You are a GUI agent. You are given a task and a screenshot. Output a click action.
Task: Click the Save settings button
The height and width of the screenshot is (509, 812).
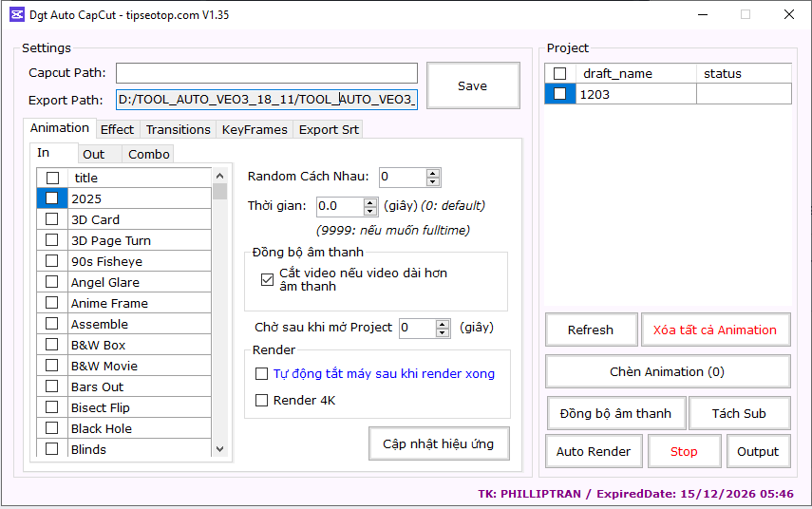(x=473, y=86)
